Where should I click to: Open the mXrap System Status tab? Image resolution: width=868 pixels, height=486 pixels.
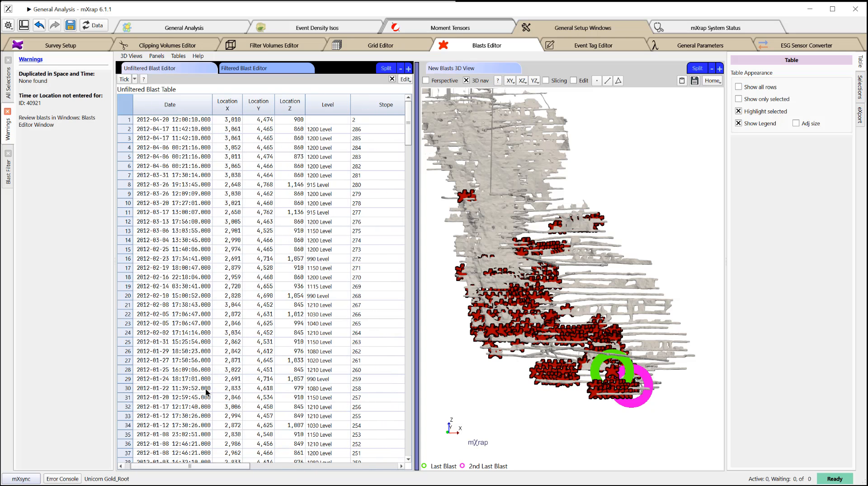point(715,28)
